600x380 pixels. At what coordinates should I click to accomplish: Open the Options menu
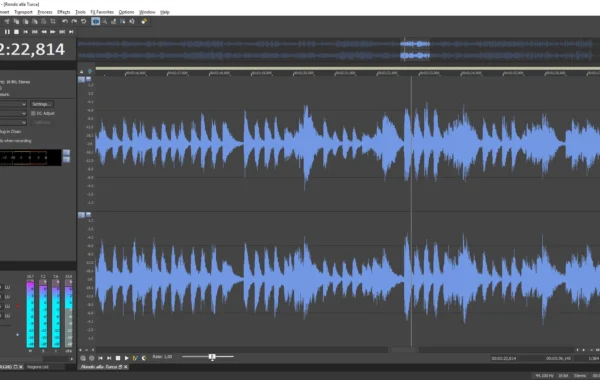click(x=126, y=12)
